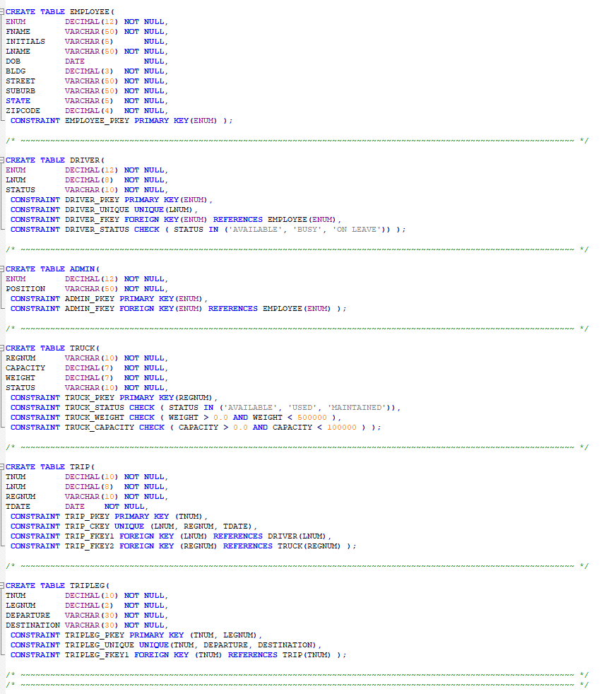Collapse the CREATE TABLE TRIP code block
This screenshot has width=616, height=694.
pos(3,466)
